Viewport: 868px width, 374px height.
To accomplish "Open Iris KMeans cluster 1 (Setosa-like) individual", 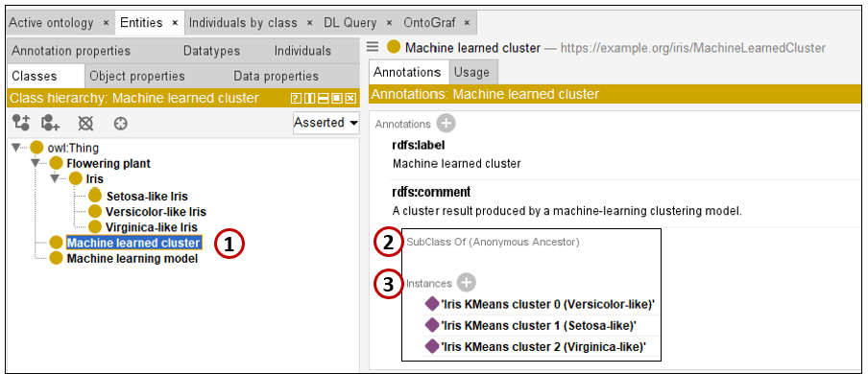I will [539, 325].
